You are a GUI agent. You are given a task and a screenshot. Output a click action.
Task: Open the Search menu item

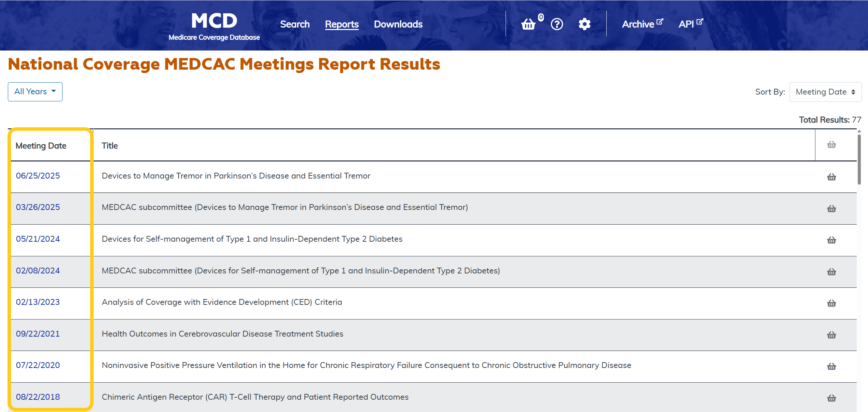pyautogui.click(x=295, y=24)
